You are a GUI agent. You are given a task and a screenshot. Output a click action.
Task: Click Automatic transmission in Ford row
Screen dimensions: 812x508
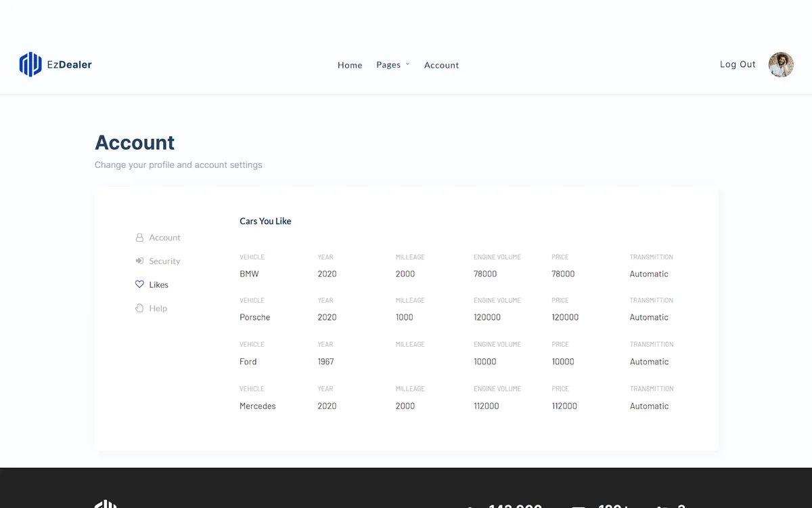pyautogui.click(x=649, y=362)
